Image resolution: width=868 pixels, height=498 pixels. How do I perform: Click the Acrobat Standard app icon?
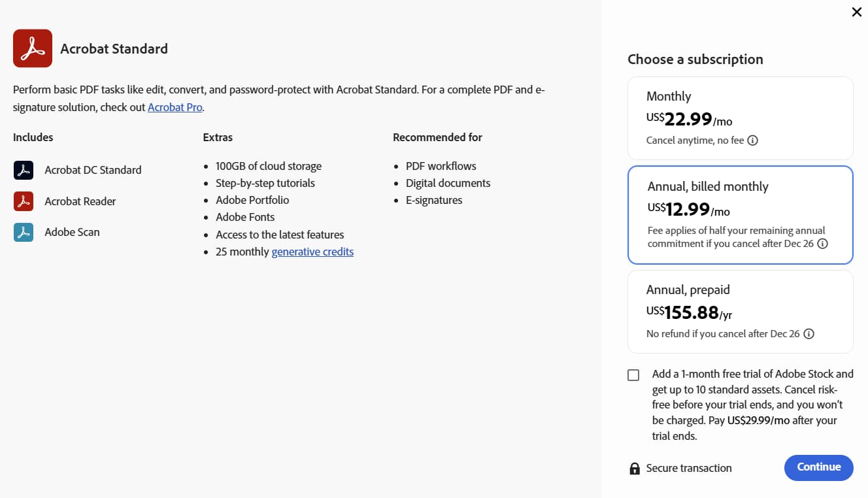(32, 48)
